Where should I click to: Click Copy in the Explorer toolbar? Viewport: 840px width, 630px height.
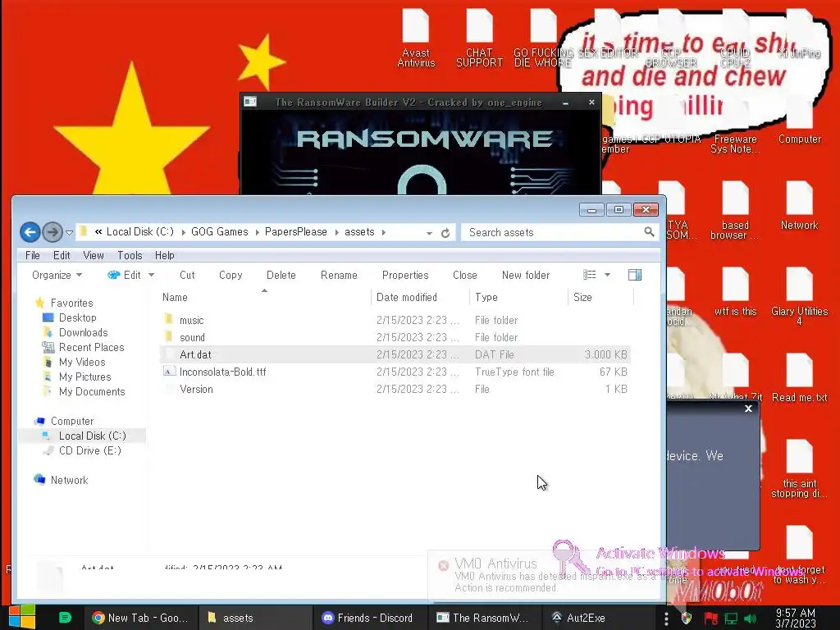click(231, 275)
